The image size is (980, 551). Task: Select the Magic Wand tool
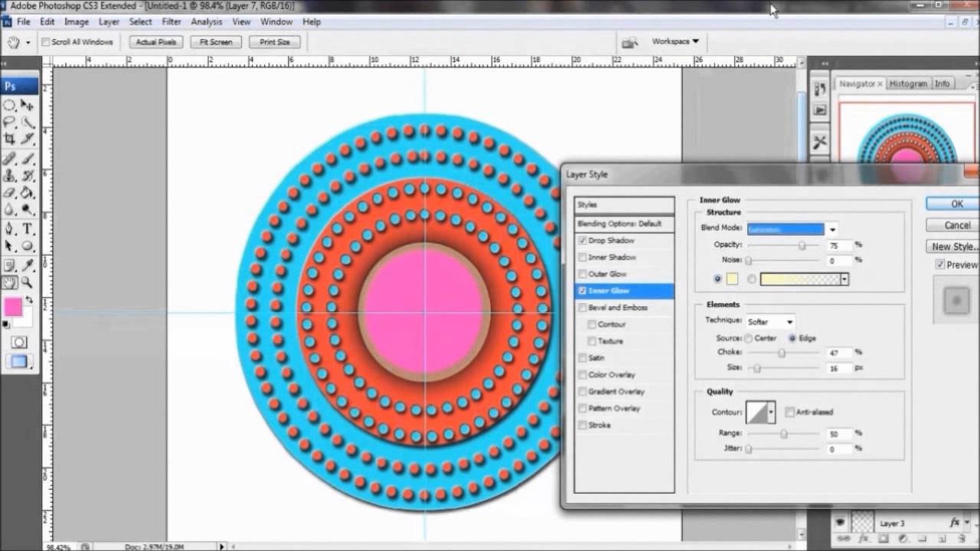pyautogui.click(x=28, y=122)
